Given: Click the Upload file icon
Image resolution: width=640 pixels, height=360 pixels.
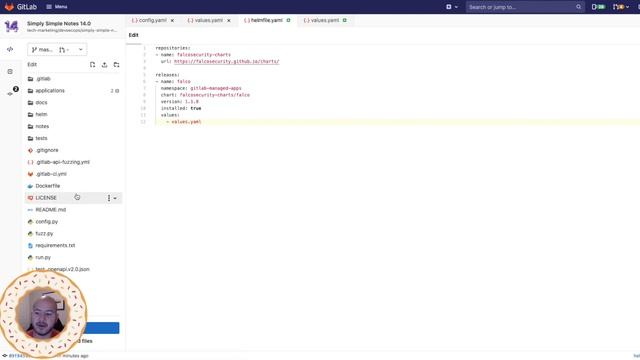Looking at the screenshot, I should pos(104,64).
